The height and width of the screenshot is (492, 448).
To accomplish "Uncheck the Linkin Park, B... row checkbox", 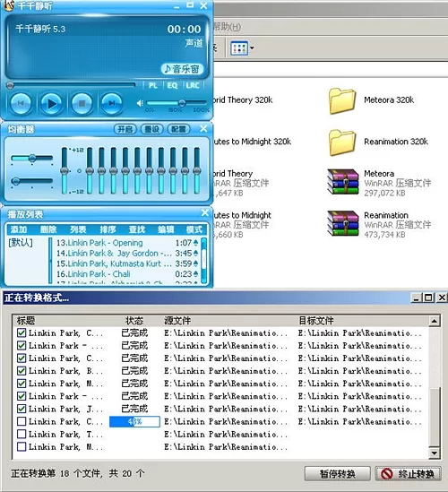I will point(22,371).
